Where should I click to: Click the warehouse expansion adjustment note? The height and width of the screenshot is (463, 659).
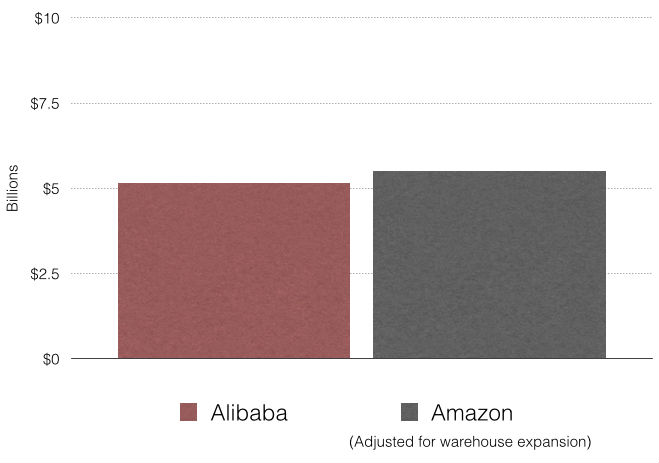pyautogui.click(x=470, y=441)
